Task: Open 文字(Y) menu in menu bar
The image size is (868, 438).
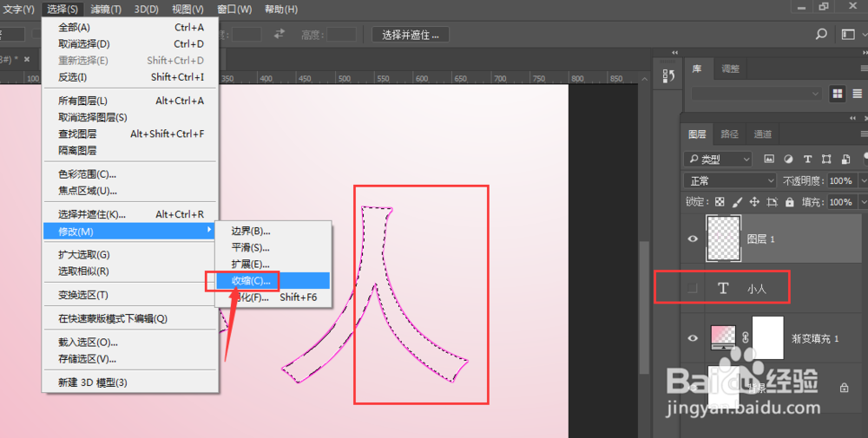Action: click(x=18, y=9)
